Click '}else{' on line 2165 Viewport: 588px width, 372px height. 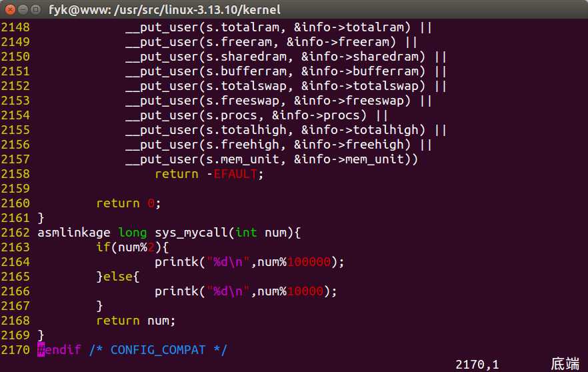pyautogui.click(x=118, y=277)
